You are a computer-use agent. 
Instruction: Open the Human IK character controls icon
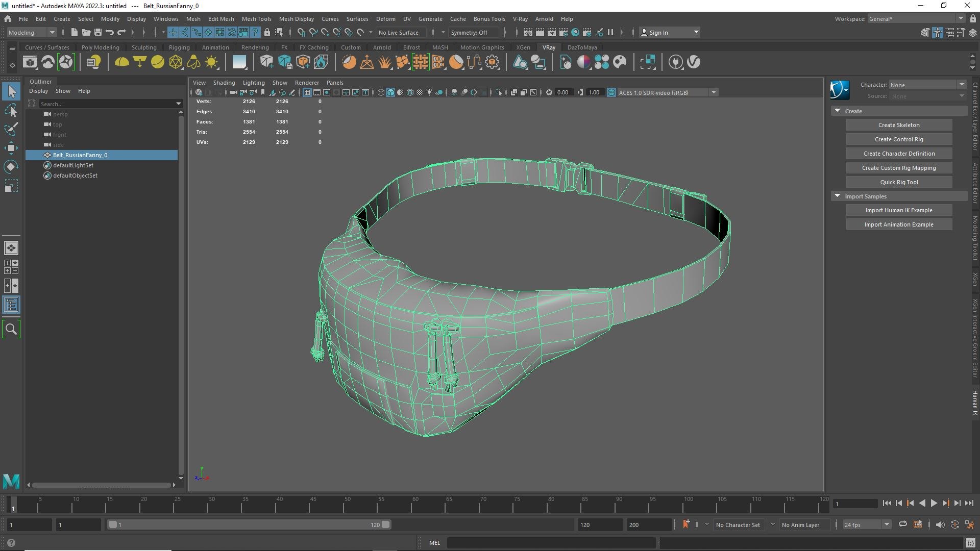[x=840, y=90]
